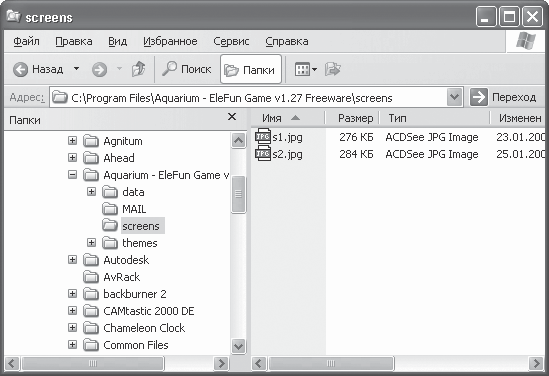Select the AvRack folder icon
Image resolution: width=549 pixels, height=376 pixels.
point(91,277)
